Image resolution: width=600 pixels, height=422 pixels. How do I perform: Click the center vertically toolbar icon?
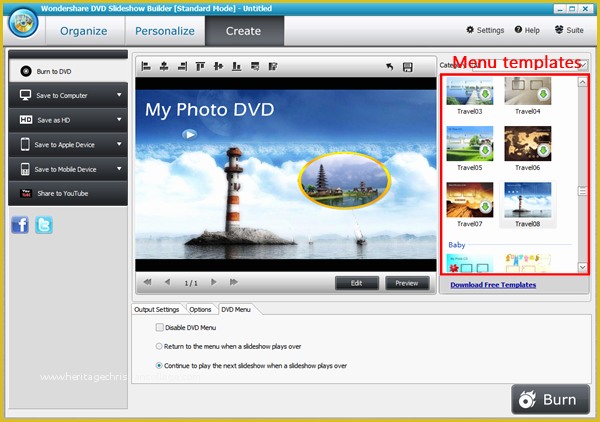click(x=218, y=67)
